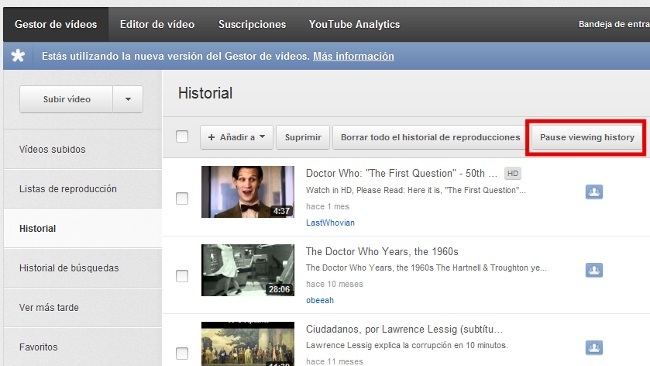Screen dimensions: 650x366
Task: Go to Suscripciones tab
Action: click(x=252, y=24)
